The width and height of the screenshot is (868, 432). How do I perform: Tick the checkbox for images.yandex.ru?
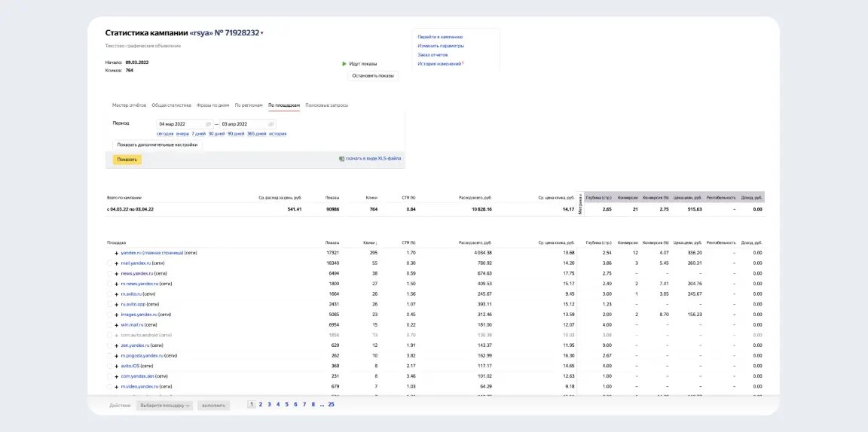click(x=109, y=315)
